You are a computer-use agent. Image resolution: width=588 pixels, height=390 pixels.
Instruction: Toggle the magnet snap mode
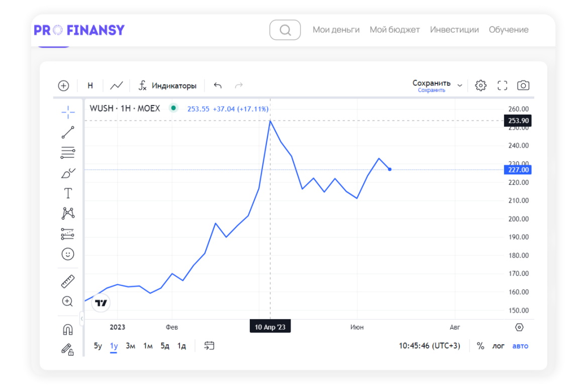[68, 329]
